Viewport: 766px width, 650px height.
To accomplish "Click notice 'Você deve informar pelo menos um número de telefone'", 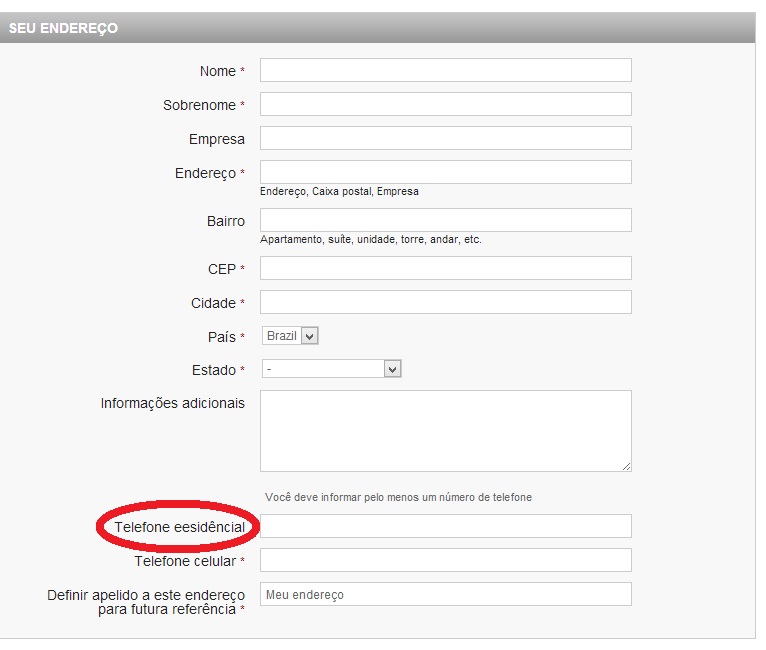I will pos(398,497).
